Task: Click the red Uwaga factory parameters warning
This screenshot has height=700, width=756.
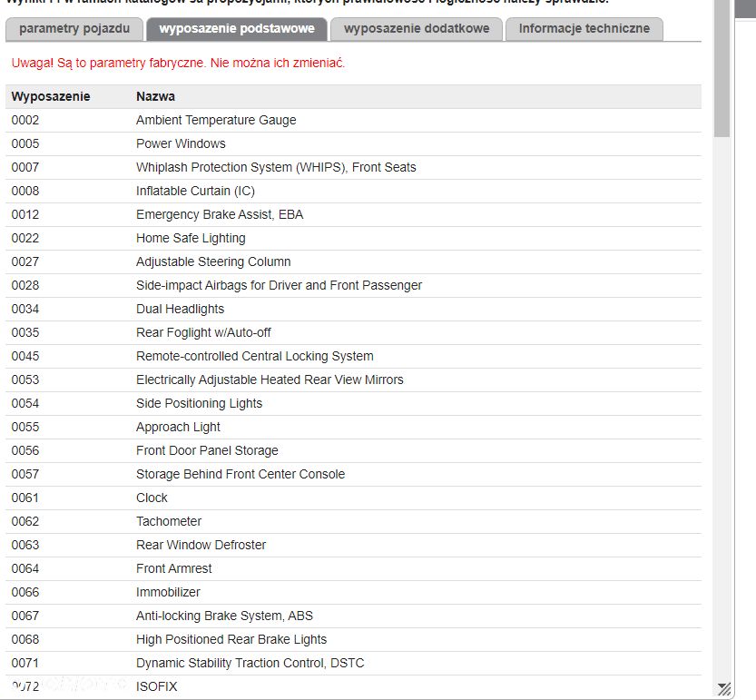Action: click(x=178, y=64)
